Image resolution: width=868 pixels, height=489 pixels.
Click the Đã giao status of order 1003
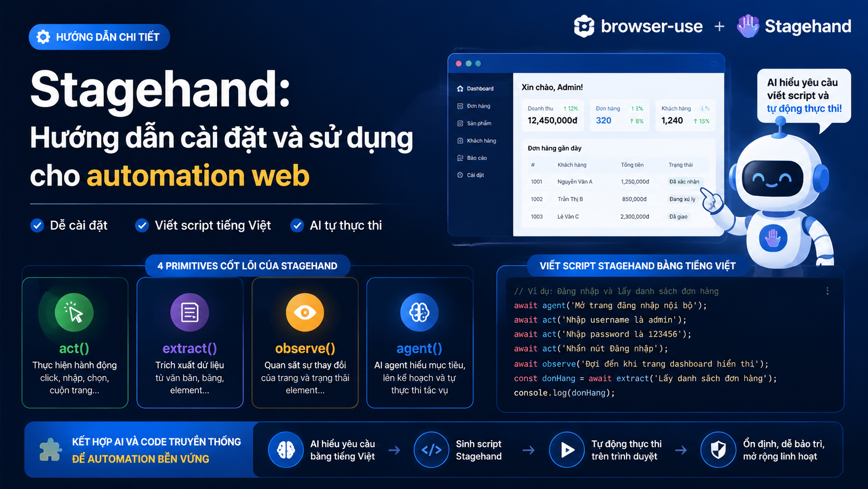pos(678,217)
